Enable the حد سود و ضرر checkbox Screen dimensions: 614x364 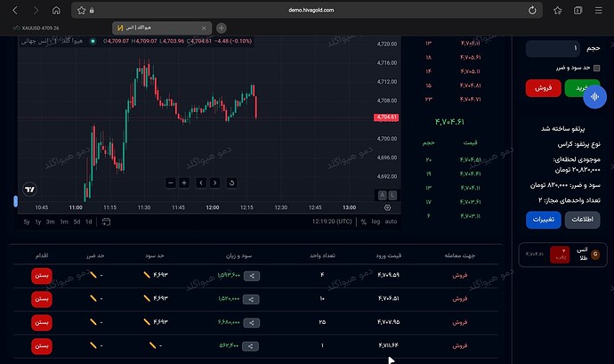(x=596, y=69)
